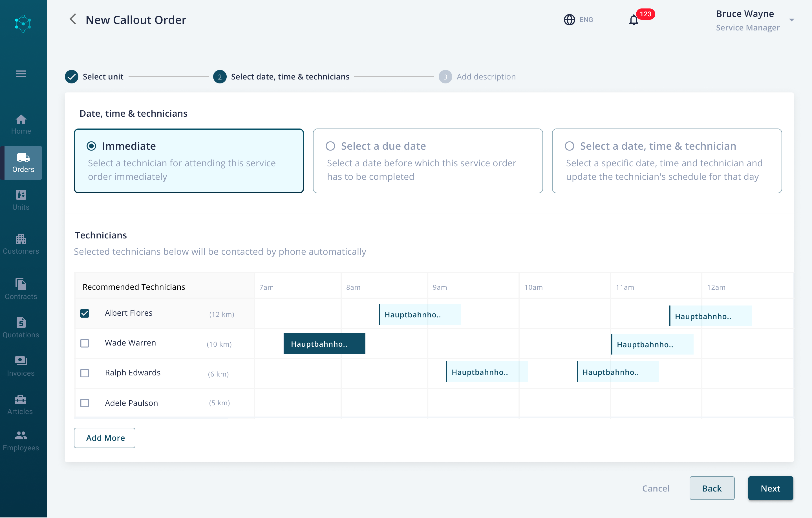Navigate to Customers via sidebar icon
Screen dimensions: 812x518
21,244
